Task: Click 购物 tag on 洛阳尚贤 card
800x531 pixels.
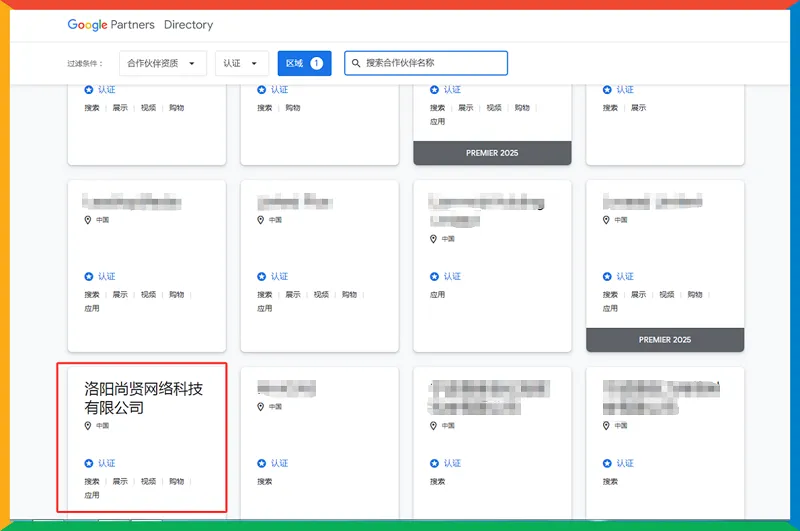Action: (177, 481)
